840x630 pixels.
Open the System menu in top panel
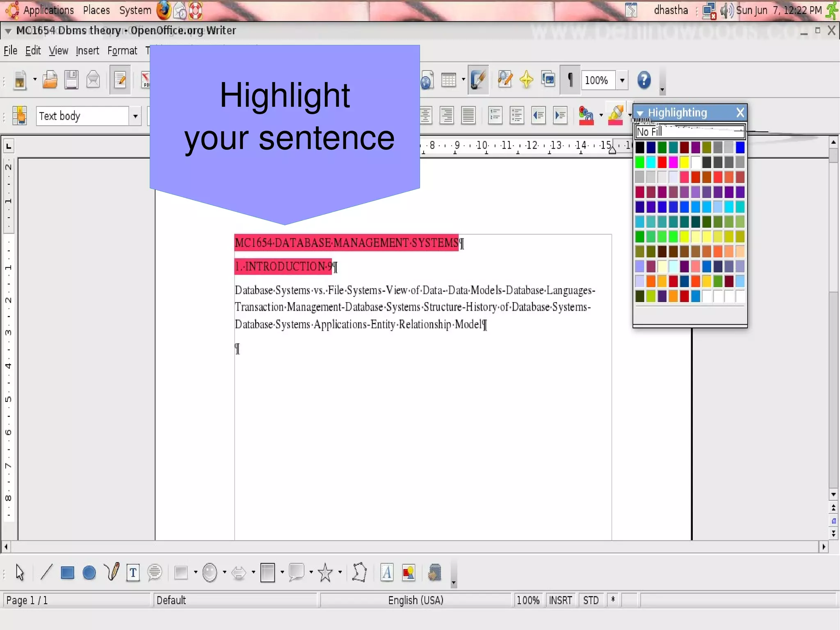point(135,10)
